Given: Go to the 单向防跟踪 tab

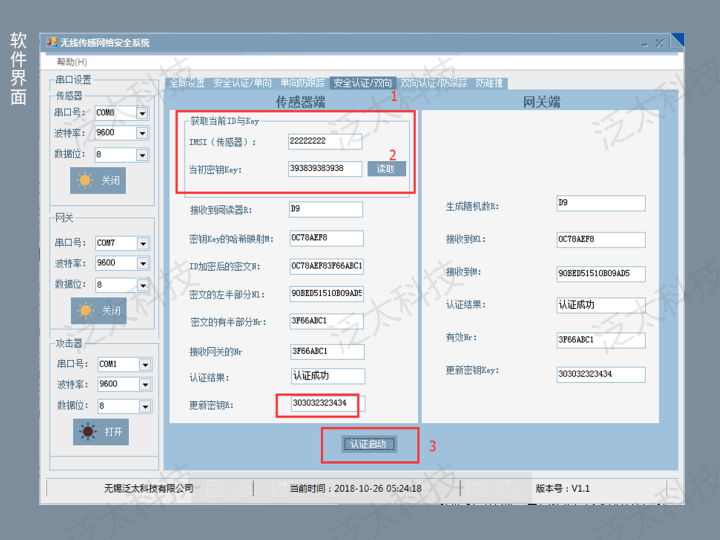Looking at the screenshot, I should point(301,83).
